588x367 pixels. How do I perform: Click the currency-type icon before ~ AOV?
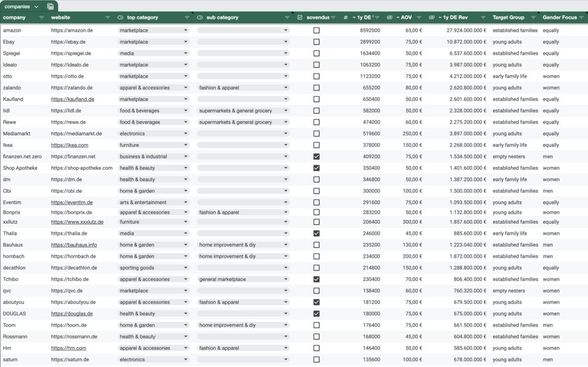point(390,18)
